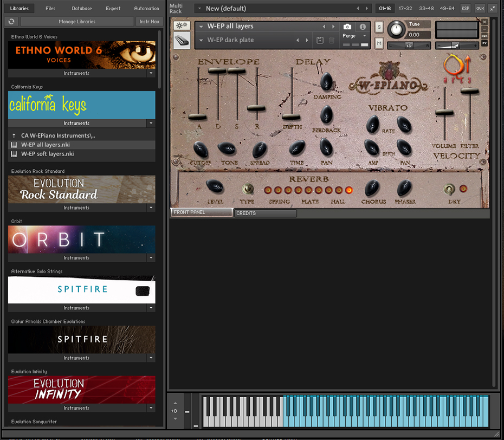Screen dimensions: 504x440
Task: Switch to the Automation tab
Action: tap(146, 9)
